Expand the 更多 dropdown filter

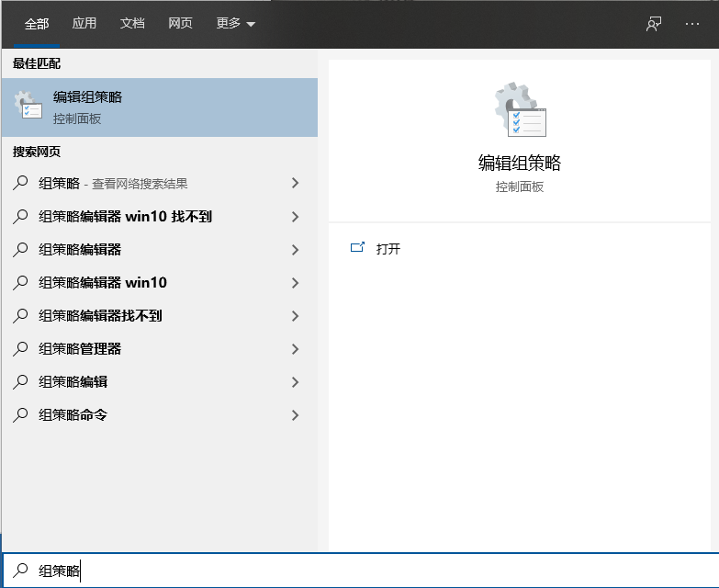(236, 24)
